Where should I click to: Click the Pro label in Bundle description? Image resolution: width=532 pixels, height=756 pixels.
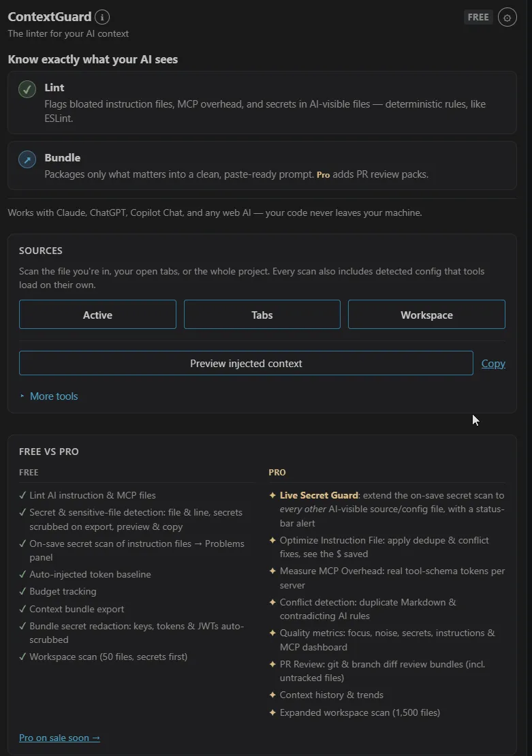(323, 175)
